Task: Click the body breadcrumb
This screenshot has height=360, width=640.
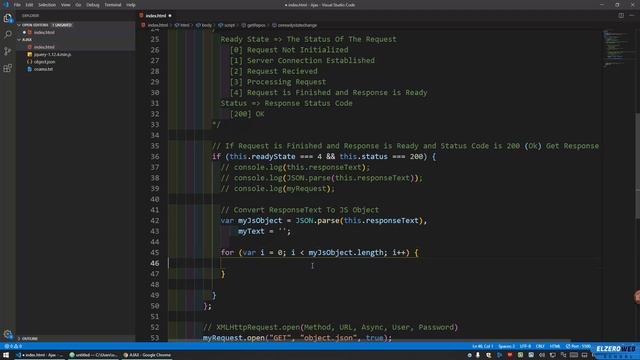Action: (x=207, y=25)
